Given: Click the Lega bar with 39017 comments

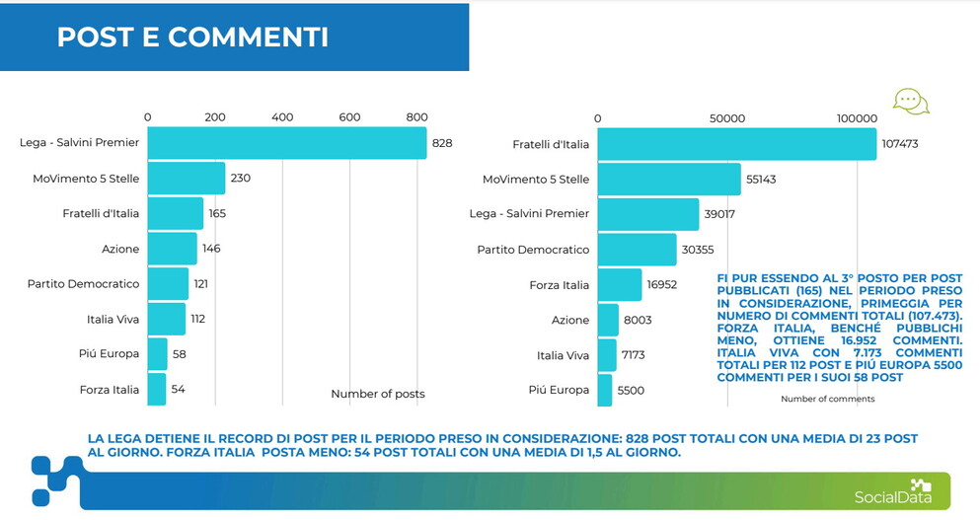Looking at the screenshot, I should (647, 214).
